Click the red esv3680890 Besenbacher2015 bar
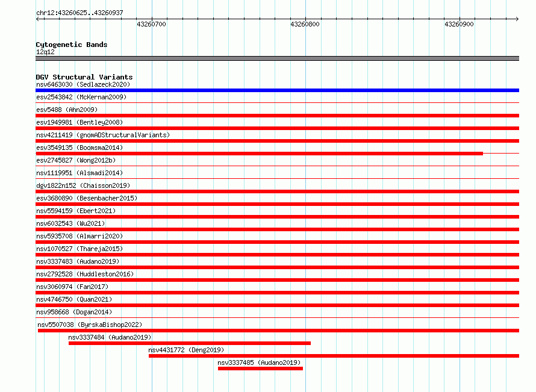The image size is (536, 392). [x=277, y=204]
